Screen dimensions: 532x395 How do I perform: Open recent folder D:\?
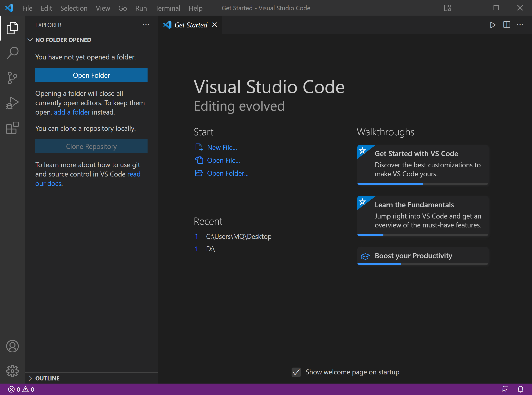[x=211, y=249]
